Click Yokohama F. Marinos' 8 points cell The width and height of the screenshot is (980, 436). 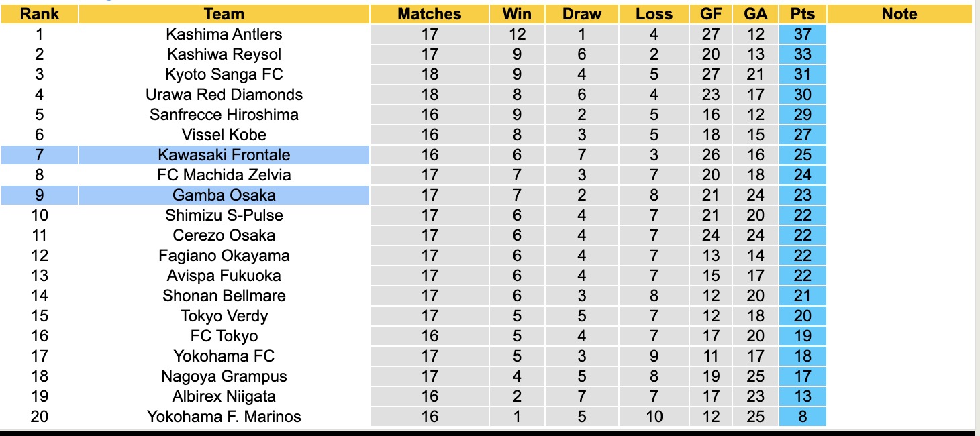(x=803, y=417)
